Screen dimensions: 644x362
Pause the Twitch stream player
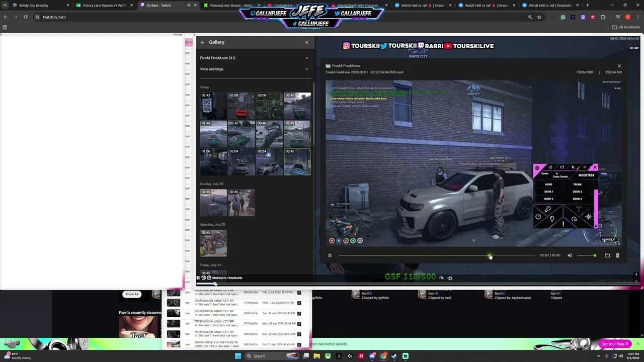(x=198, y=278)
